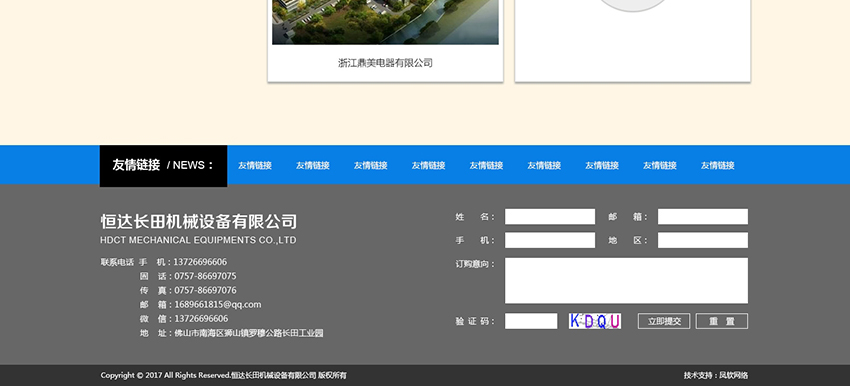
Task: Click the 邮箱 email input field
Action: [703, 217]
